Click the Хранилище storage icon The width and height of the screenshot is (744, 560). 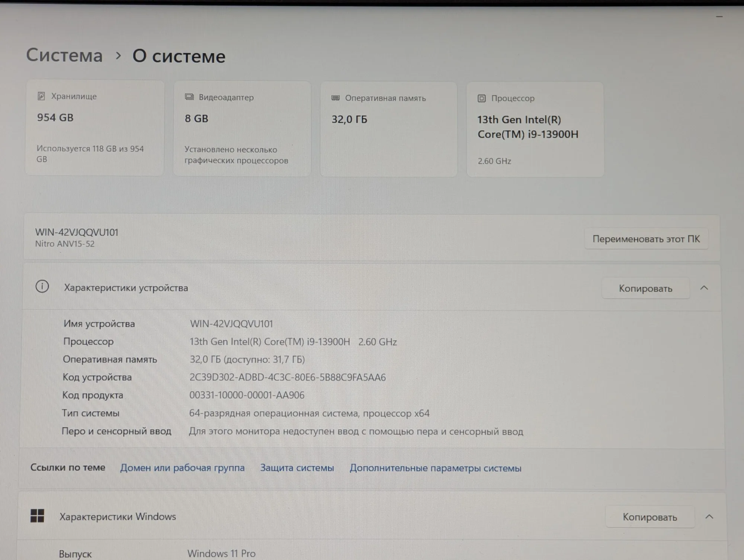pyautogui.click(x=41, y=96)
